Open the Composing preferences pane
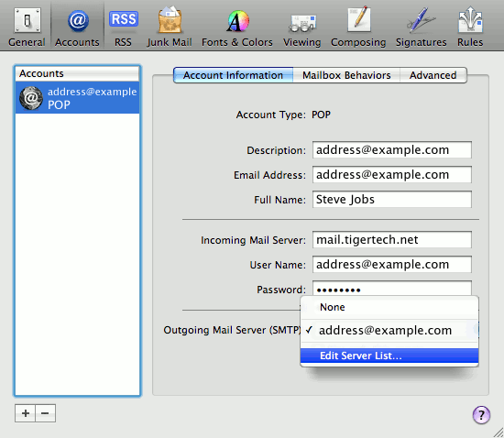504x438 pixels. pos(358,27)
